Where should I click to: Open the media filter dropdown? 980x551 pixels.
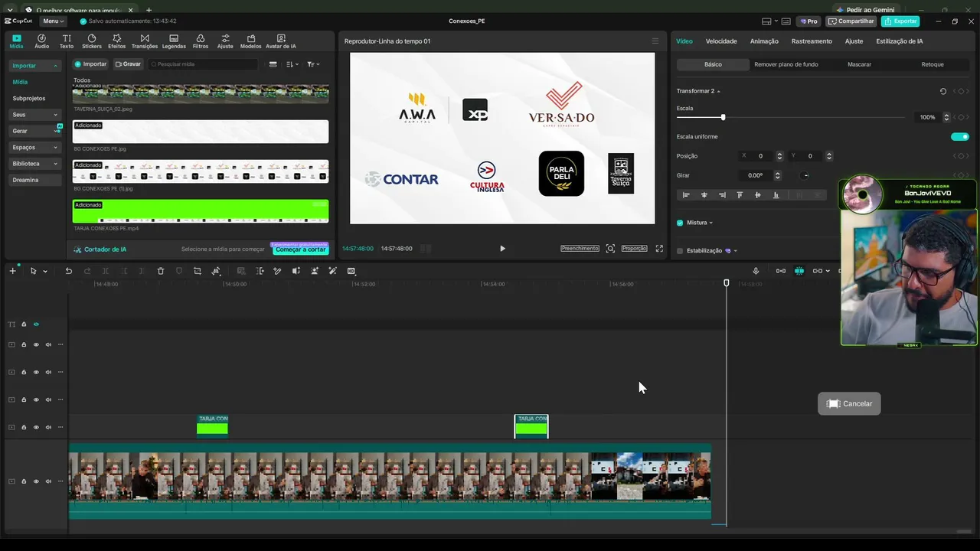click(313, 64)
